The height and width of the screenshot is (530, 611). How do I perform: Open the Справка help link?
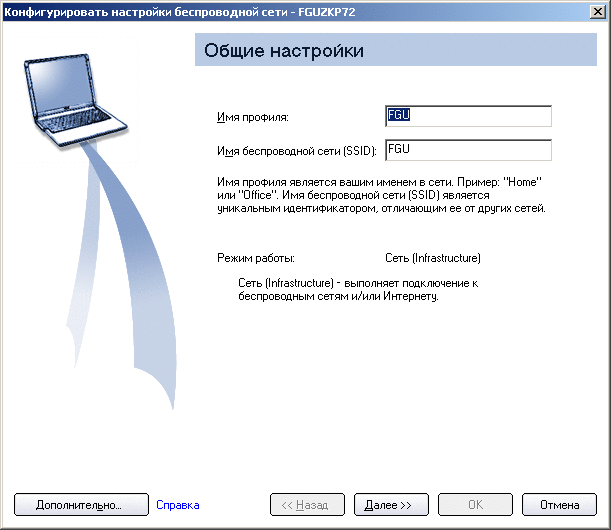click(x=178, y=505)
